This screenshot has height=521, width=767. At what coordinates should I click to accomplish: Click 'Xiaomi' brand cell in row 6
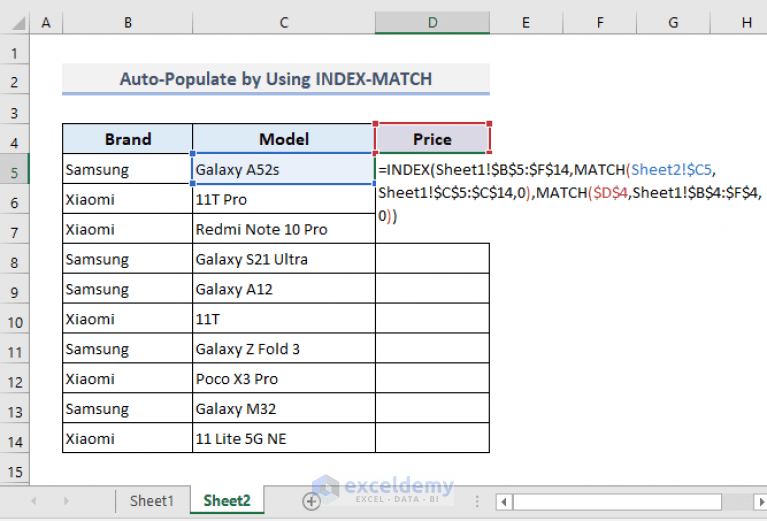click(x=128, y=199)
